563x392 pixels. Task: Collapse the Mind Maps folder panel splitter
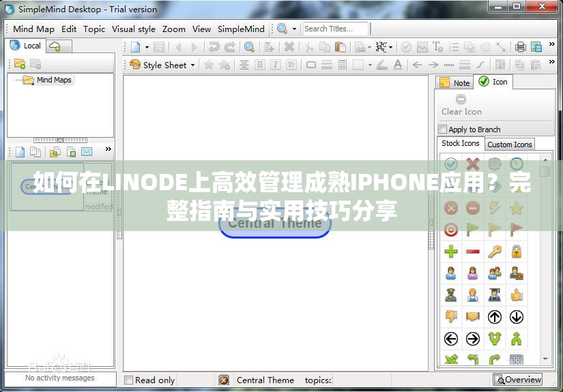pyautogui.click(x=60, y=140)
